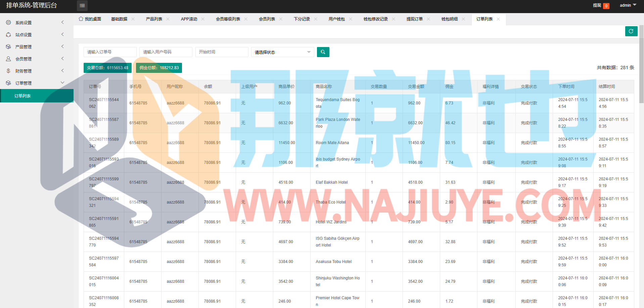Click the hamburger menu toggle icon
The width and height of the screenshot is (644, 308).
click(x=82, y=6)
